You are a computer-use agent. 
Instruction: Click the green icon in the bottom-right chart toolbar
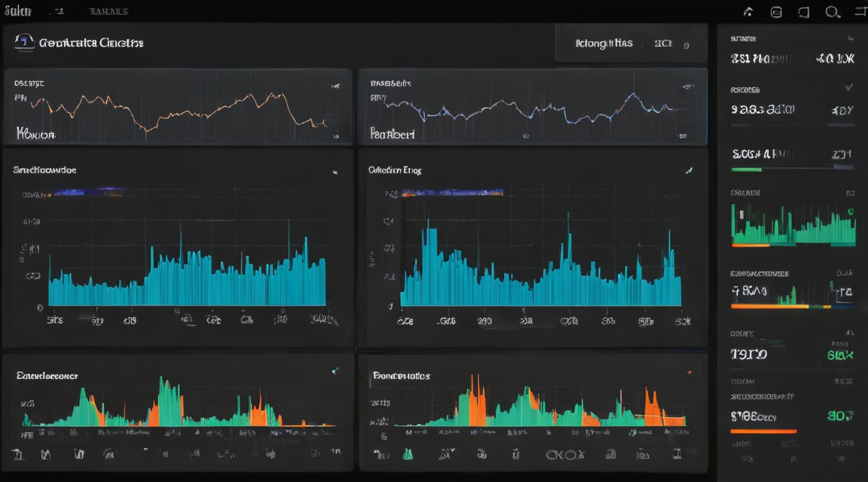tap(408, 454)
